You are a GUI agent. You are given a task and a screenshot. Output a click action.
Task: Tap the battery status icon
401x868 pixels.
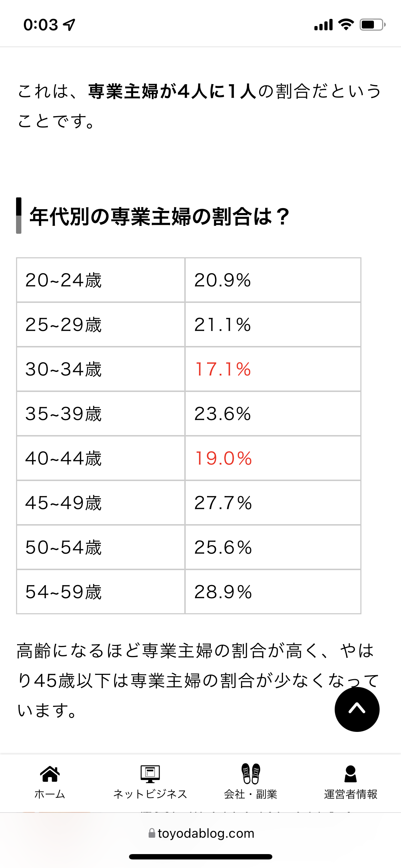(x=372, y=25)
